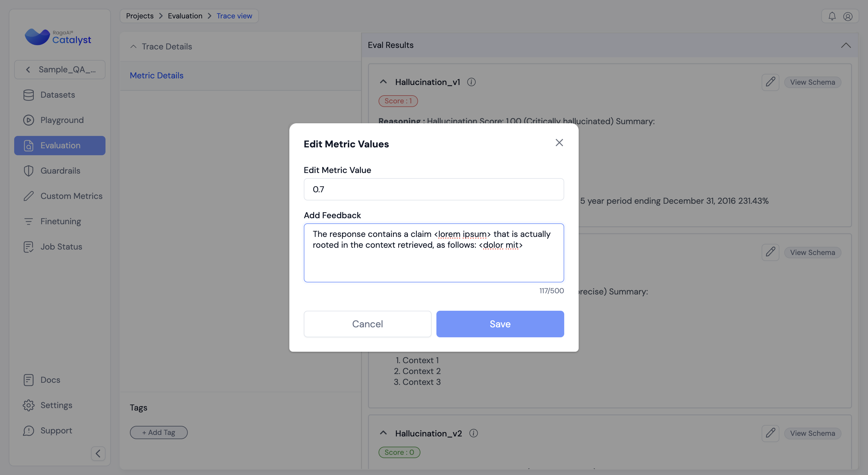Go to Guardrails section
Screen dimensions: 868x475
(60, 171)
